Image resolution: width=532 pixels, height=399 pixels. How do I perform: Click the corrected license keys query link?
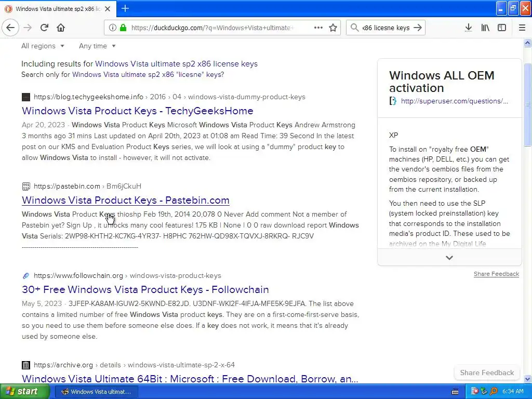(x=176, y=64)
